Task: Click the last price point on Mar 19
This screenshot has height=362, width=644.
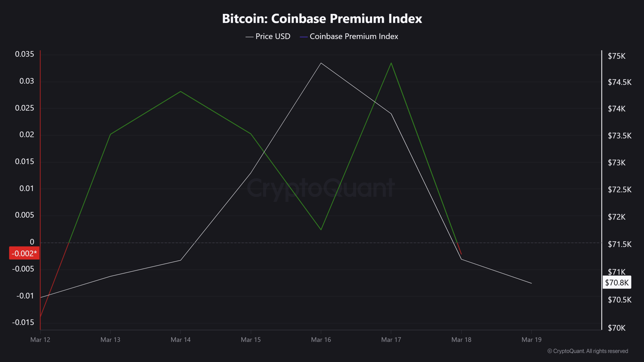Action: (x=531, y=283)
